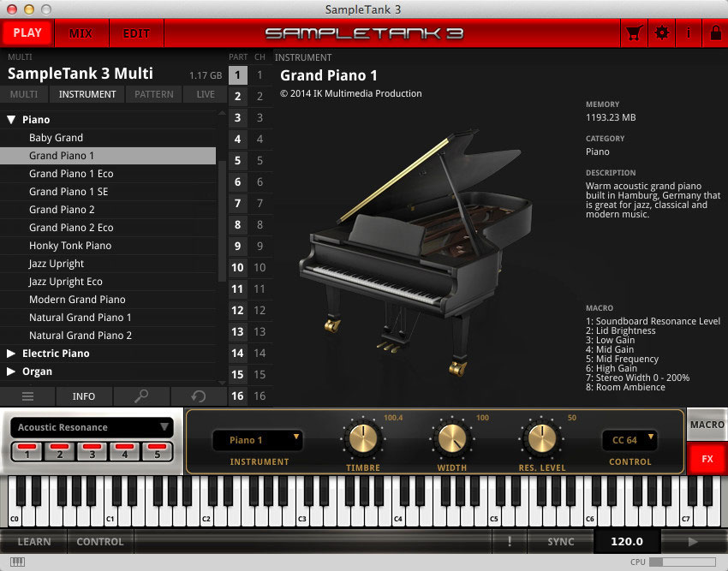This screenshot has width=728, height=571.
Task: Toggle tempo SYNC
Action: [560, 541]
